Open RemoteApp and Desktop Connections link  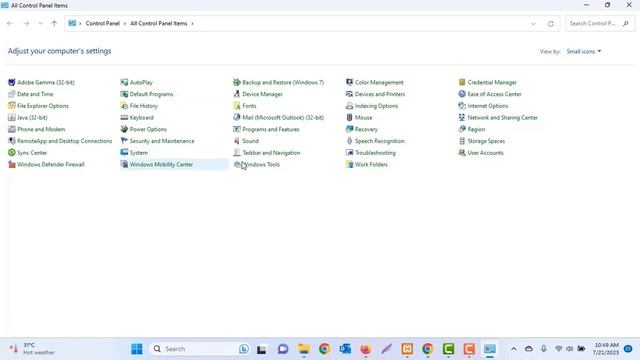tap(64, 141)
